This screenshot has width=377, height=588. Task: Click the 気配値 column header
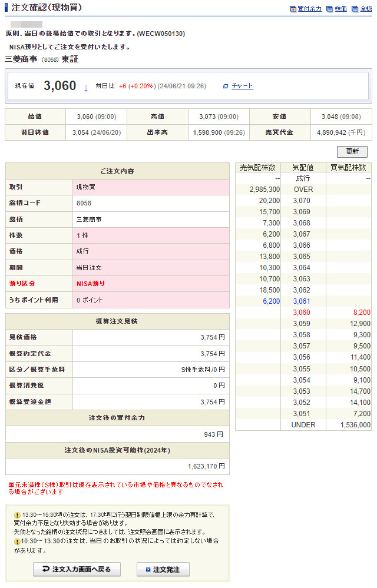303,168
